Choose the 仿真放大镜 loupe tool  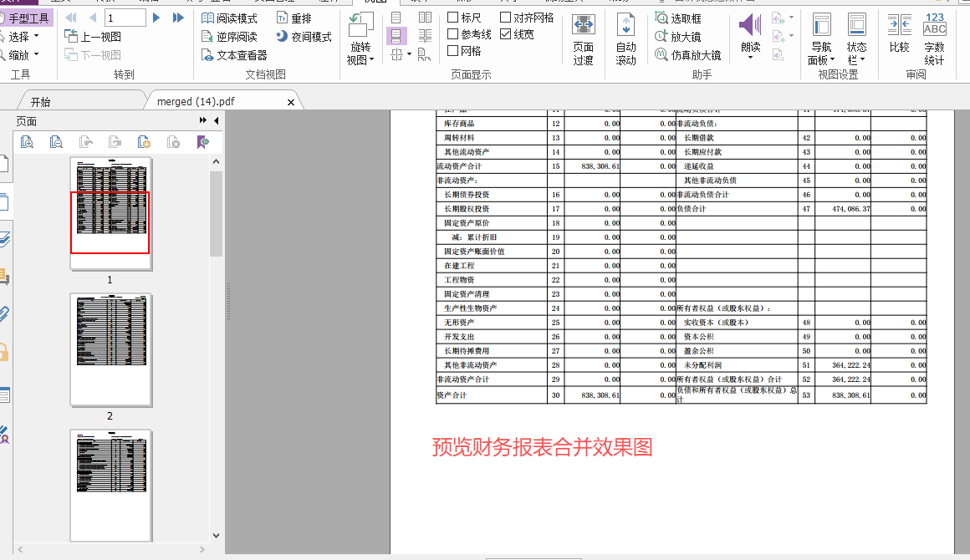tap(688, 56)
